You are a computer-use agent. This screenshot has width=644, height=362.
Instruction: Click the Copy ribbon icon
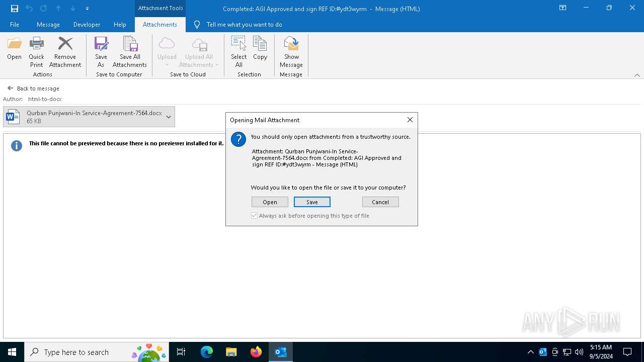(x=260, y=44)
